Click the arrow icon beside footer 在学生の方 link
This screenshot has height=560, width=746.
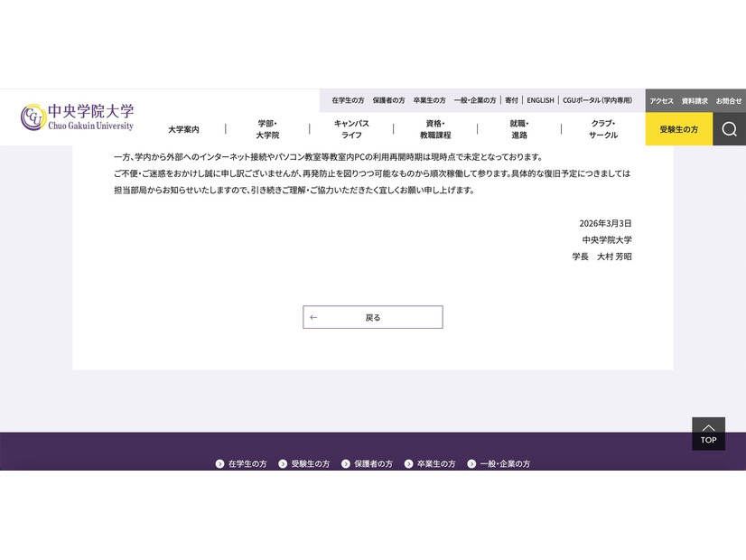click(x=219, y=463)
